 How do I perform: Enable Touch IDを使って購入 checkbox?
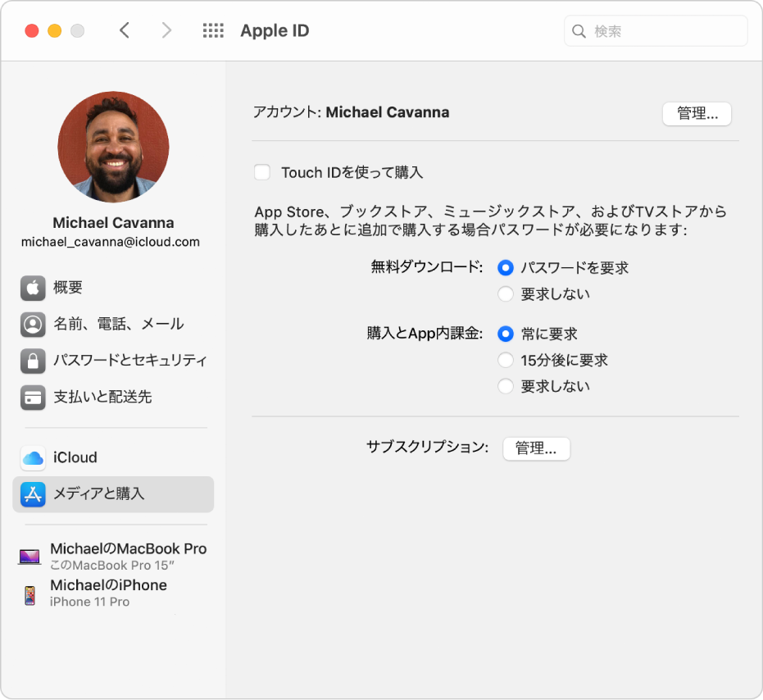point(261,172)
